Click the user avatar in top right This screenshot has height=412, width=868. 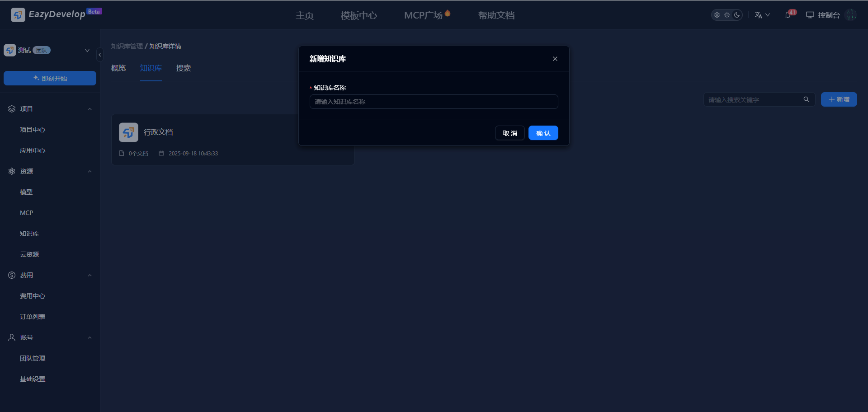pyautogui.click(x=850, y=15)
